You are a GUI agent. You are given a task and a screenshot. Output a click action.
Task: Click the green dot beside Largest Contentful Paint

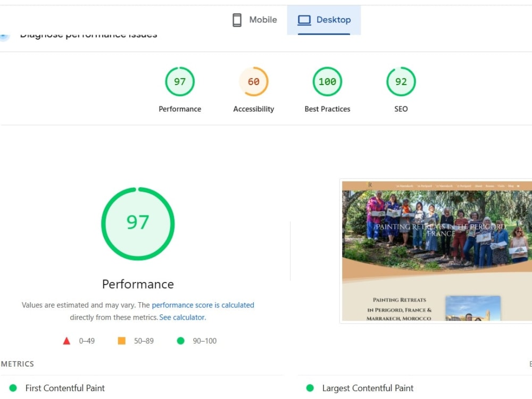pos(310,388)
